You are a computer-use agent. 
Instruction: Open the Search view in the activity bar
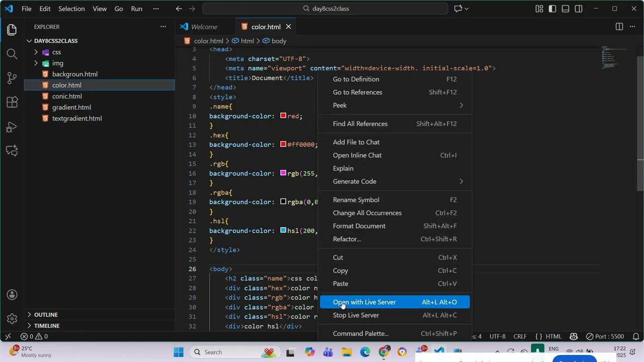pos(12,54)
